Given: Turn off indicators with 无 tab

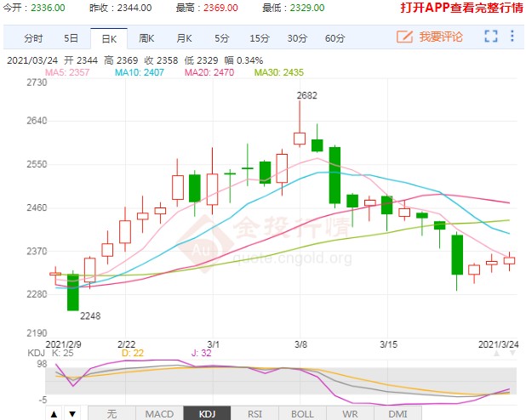Looking at the screenshot, I should [111, 414].
